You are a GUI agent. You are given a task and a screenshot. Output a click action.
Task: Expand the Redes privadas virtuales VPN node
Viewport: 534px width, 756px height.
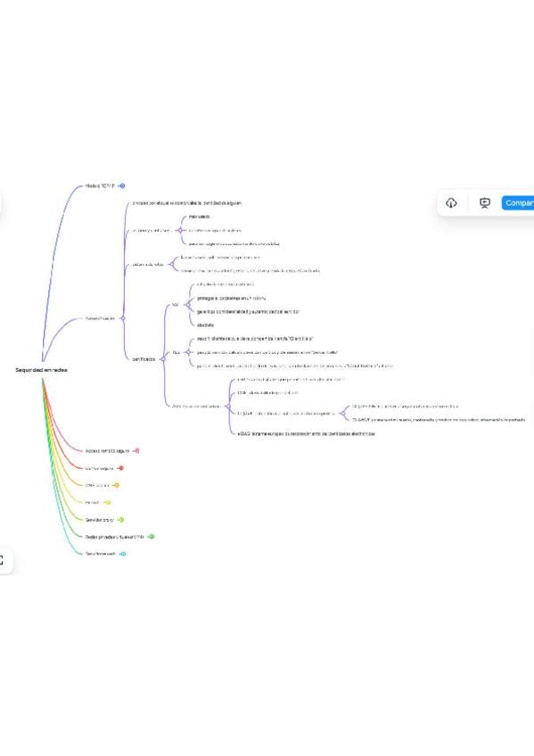(152, 537)
